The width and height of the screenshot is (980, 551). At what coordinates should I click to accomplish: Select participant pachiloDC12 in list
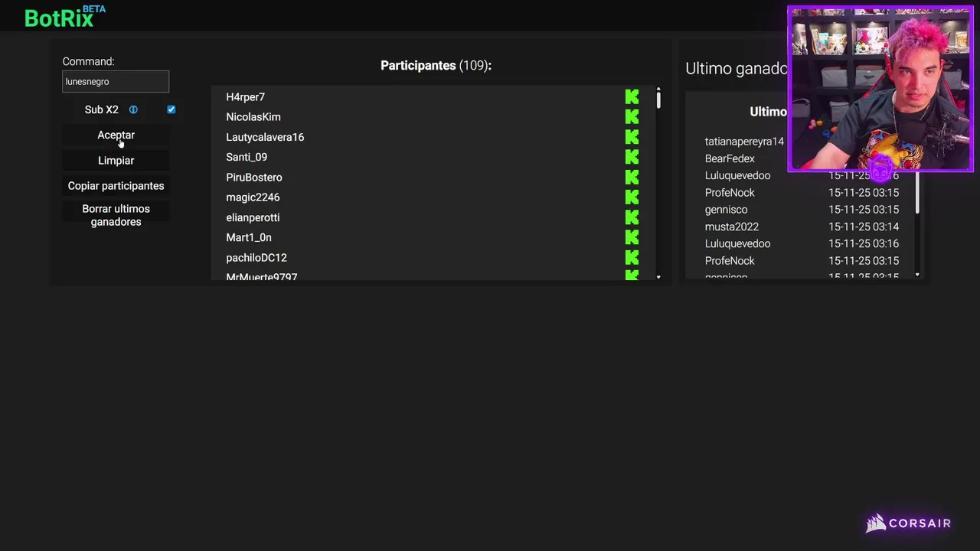tap(256, 258)
